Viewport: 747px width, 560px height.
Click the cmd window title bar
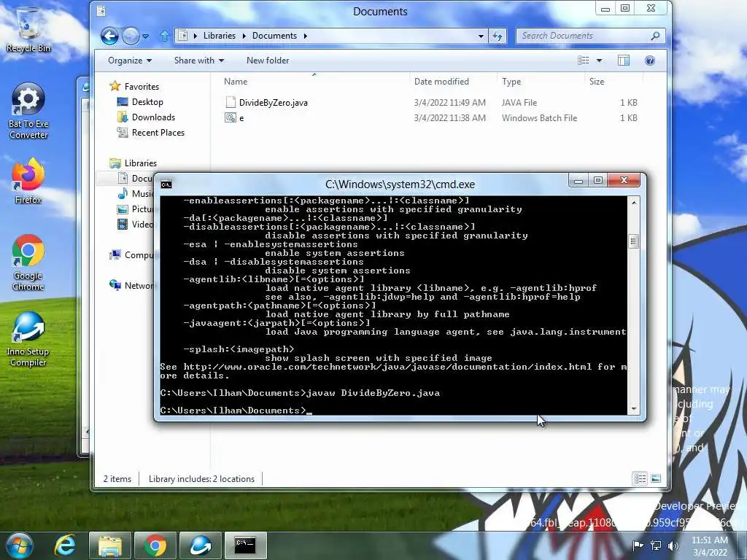click(400, 184)
